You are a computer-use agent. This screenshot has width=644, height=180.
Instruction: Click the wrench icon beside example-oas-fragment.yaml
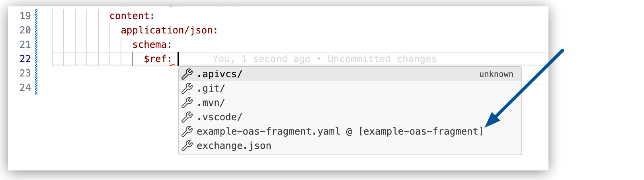[x=187, y=131]
